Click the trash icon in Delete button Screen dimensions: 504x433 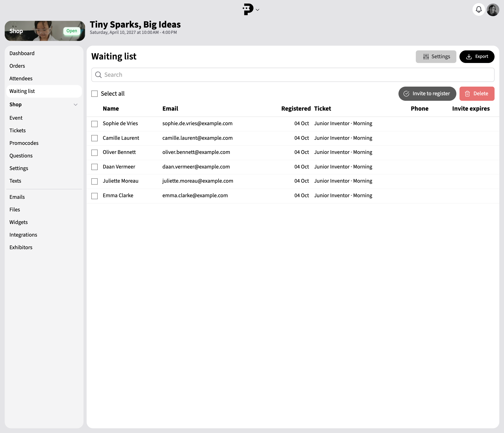467,94
